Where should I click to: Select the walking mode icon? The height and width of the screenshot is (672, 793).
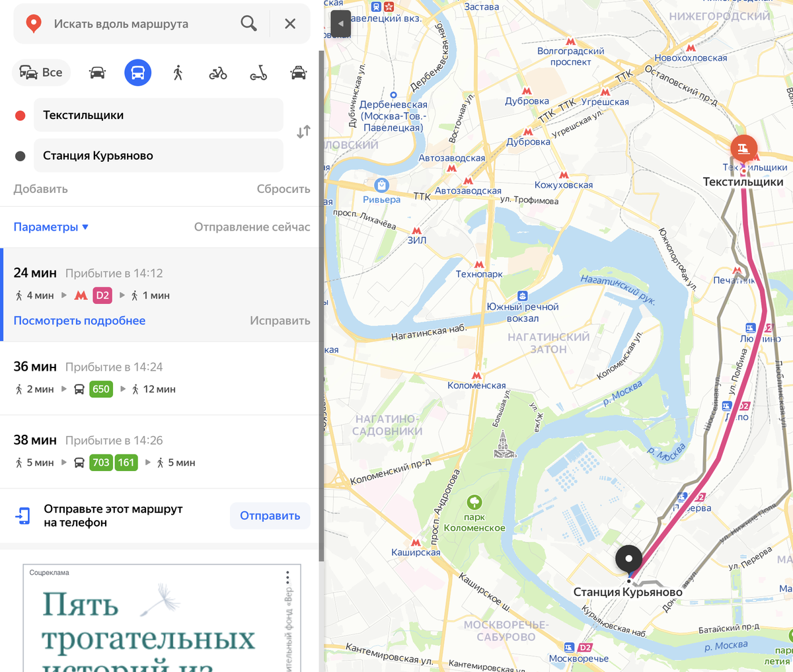(x=178, y=73)
